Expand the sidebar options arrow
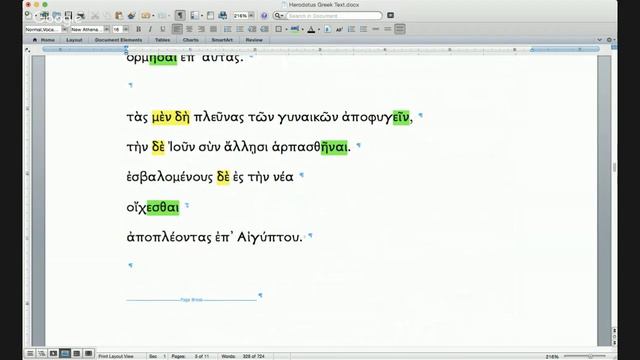 (x=202, y=16)
